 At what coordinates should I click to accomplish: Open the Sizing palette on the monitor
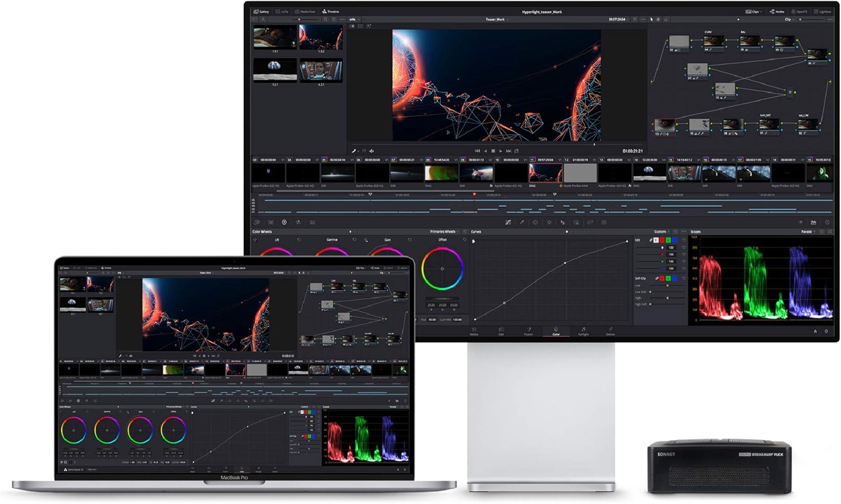(590, 223)
